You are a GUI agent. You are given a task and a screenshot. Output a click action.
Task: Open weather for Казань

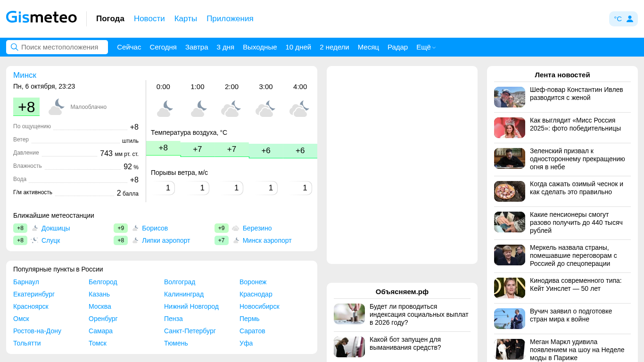99,294
